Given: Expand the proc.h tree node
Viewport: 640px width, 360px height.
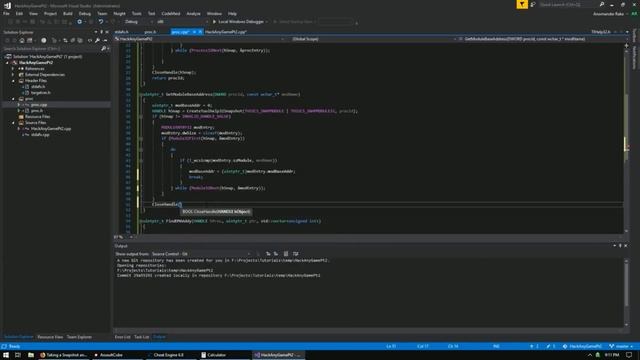Looking at the screenshot, I should click(x=19, y=111).
